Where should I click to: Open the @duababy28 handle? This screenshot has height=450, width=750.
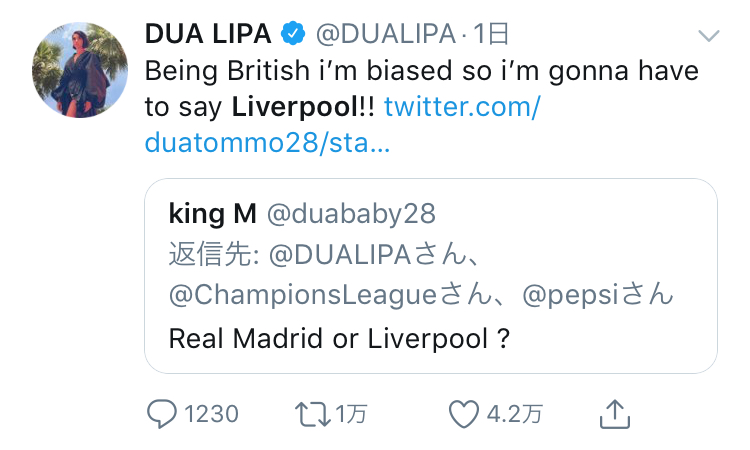351,214
